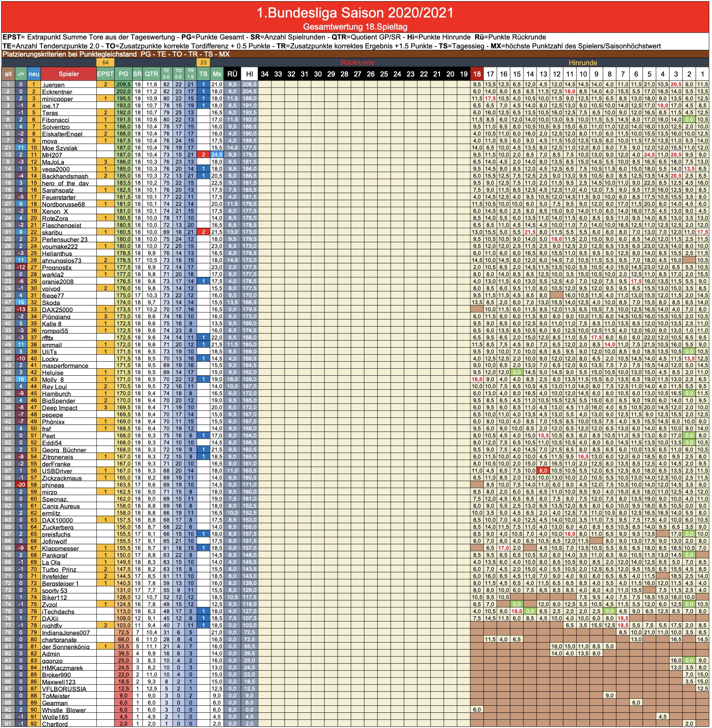This screenshot has height=728, width=712.
Task: Click player name "Molly_8"
Action: 53,380
